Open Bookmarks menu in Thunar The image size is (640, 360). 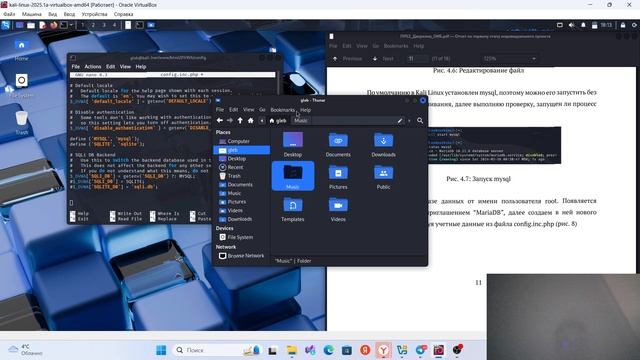pyautogui.click(x=282, y=110)
